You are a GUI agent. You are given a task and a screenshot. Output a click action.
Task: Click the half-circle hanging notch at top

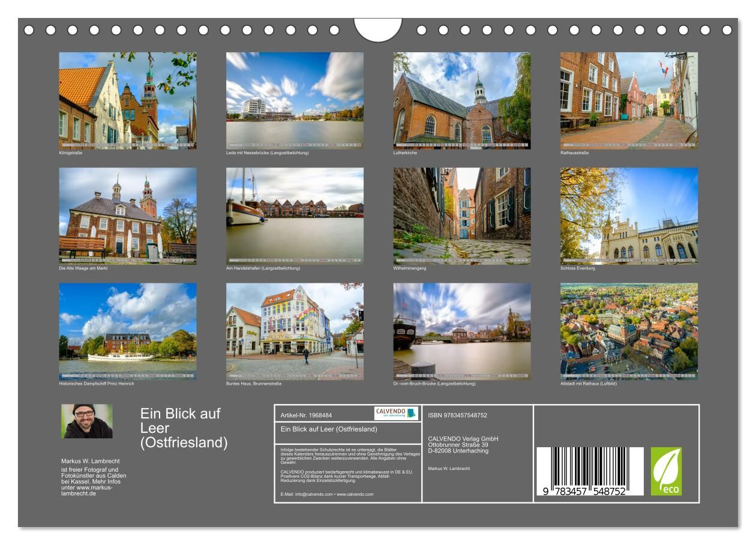pyautogui.click(x=377, y=29)
